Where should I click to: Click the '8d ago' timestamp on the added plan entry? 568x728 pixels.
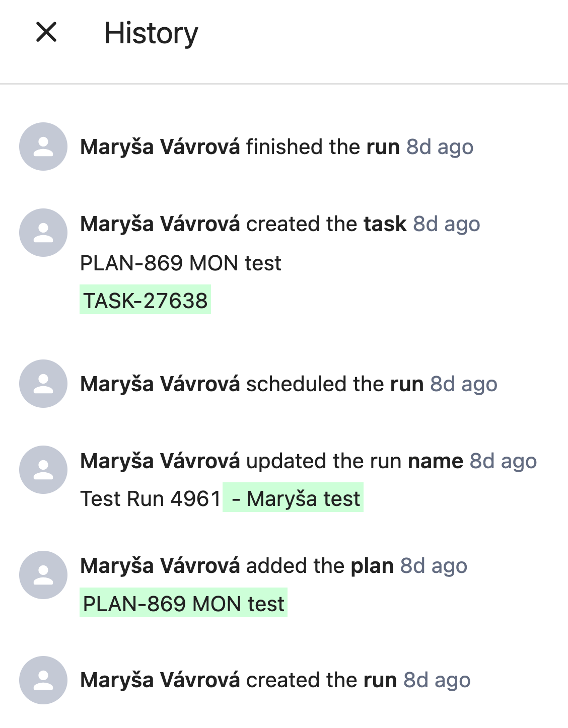tap(434, 565)
